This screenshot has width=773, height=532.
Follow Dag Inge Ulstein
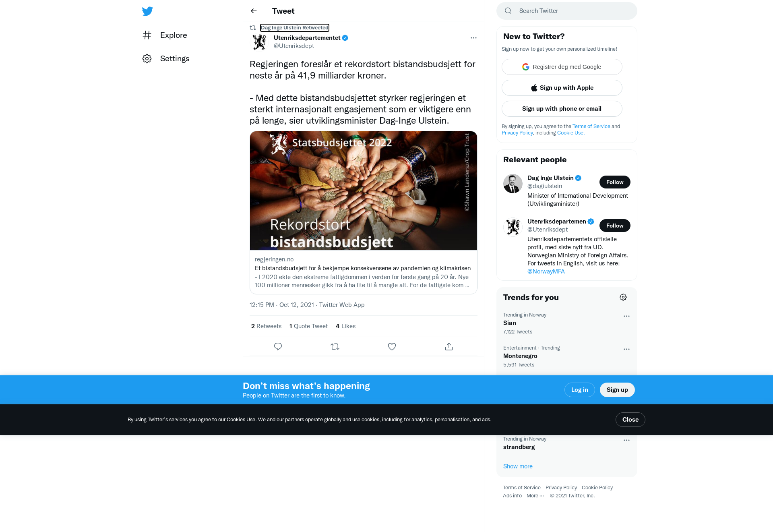pyautogui.click(x=615, y=182)
